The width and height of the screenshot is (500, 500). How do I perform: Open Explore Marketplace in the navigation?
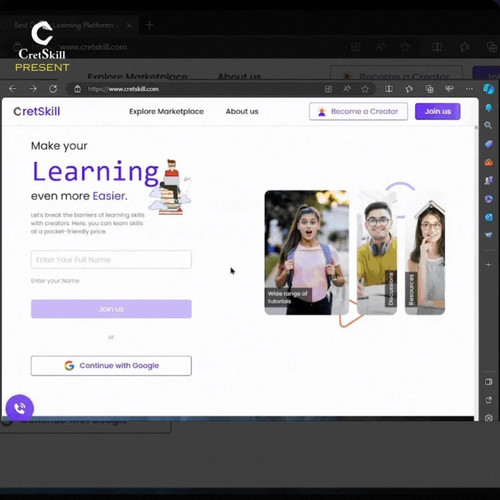(166, 111)
